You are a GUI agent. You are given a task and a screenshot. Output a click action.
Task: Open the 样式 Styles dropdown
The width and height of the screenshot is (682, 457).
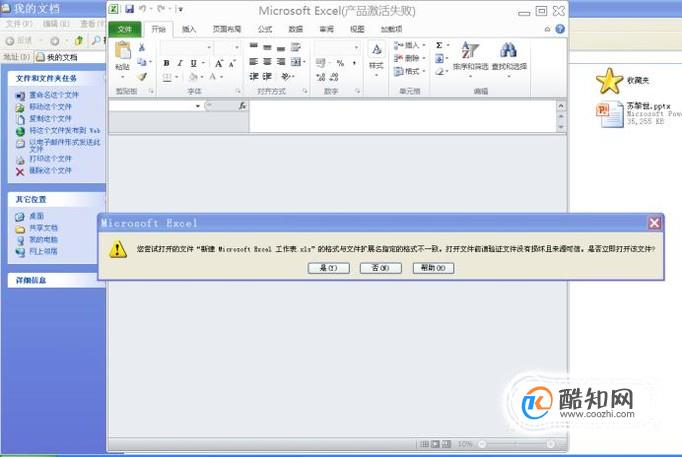click(376, 60)
